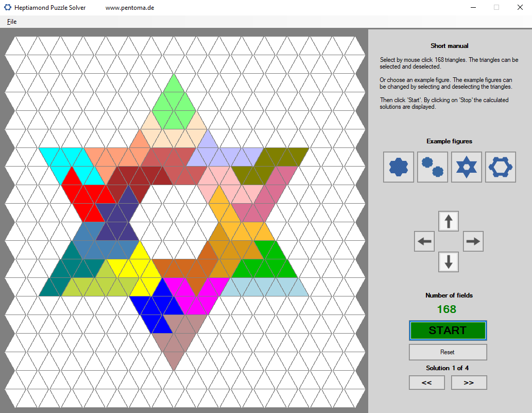Reset the triangle grid

(448, 352)
